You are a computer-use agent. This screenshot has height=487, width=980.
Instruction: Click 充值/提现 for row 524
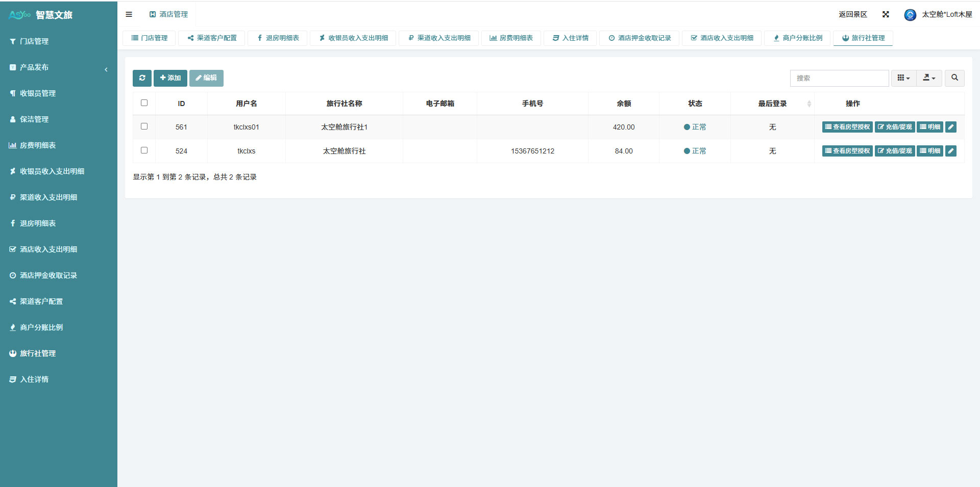895,151
